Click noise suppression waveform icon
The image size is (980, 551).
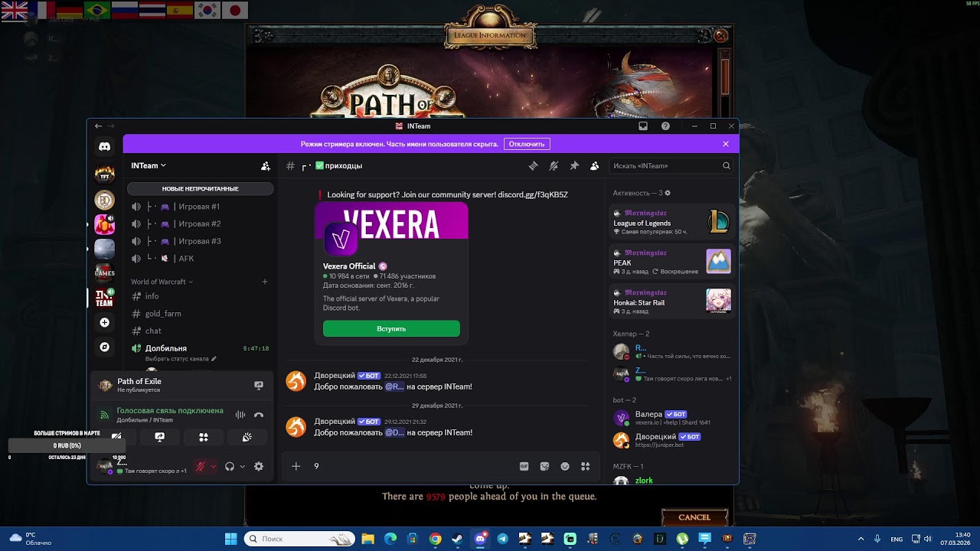(240, 415)
